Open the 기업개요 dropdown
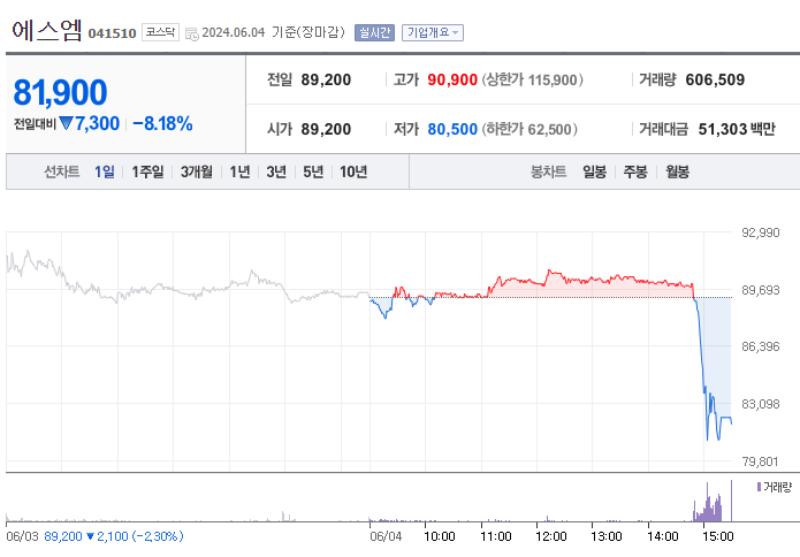 (433, 32)
